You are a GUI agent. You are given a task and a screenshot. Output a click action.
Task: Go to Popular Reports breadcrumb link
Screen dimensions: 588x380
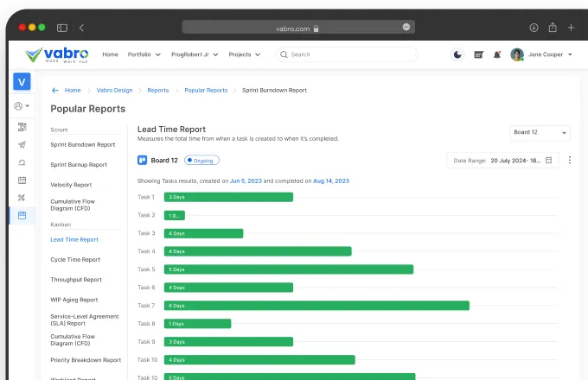pos(206,90)
